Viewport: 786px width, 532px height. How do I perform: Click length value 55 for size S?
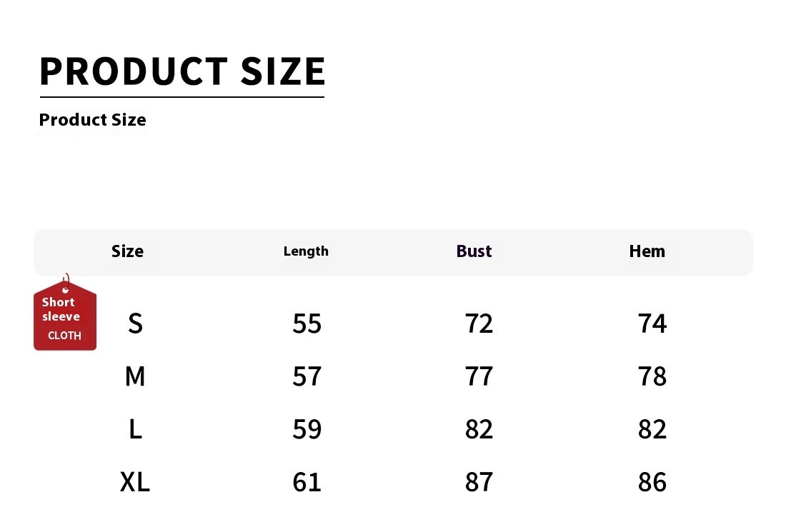coord(307,323)
